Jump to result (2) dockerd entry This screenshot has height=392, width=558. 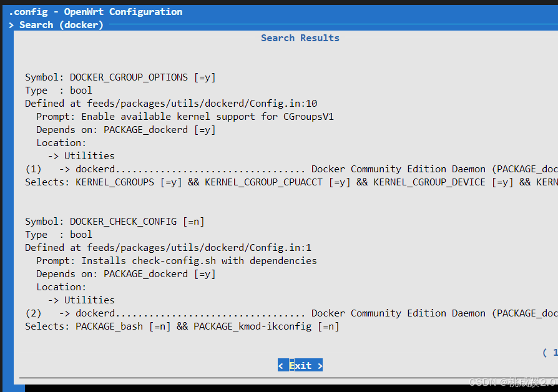291,313
